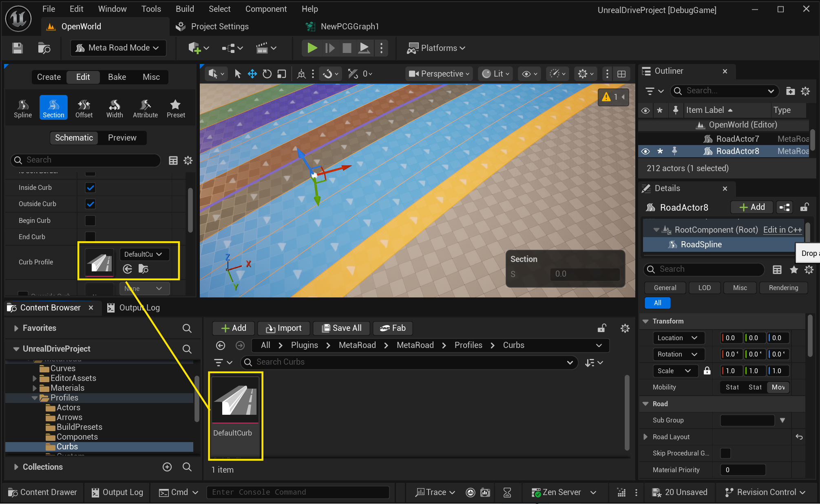This screenshot has width=820, height=504.
Task: Toggle the star marker on RoadActor8
Action: pyautogui.click(x=660, y=151)
